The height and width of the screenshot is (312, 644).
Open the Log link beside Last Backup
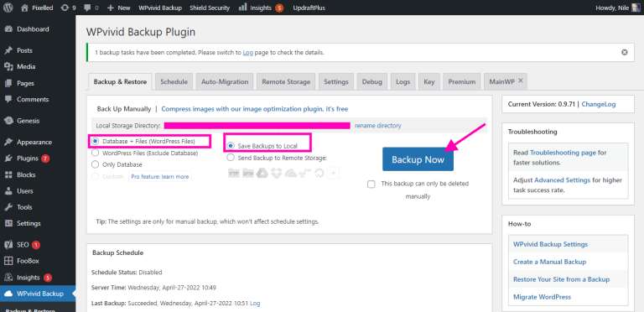(255, 304)
